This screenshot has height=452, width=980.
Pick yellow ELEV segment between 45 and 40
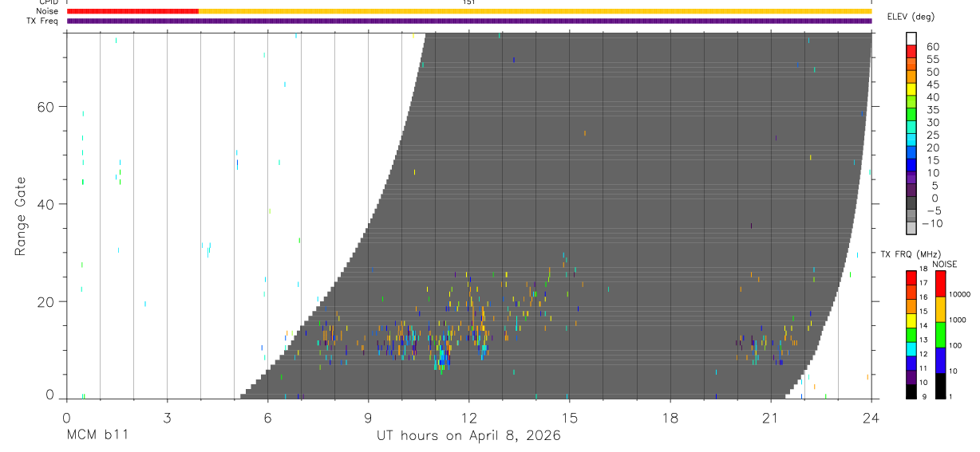click(911, 90)
